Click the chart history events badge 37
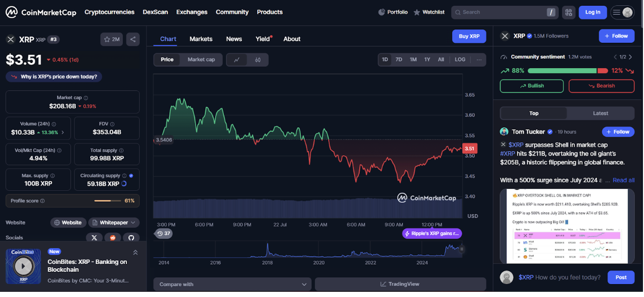 pyautogui.click(x=164, y=234)
